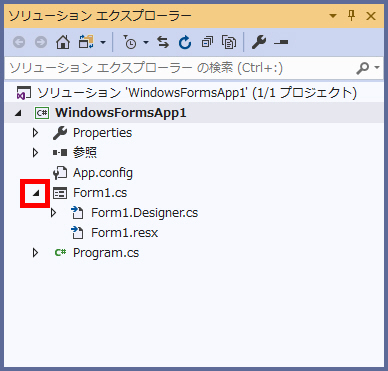The image size is (388, 371).
Task: Click the Collapse All icon
Action: pos(207,42)
